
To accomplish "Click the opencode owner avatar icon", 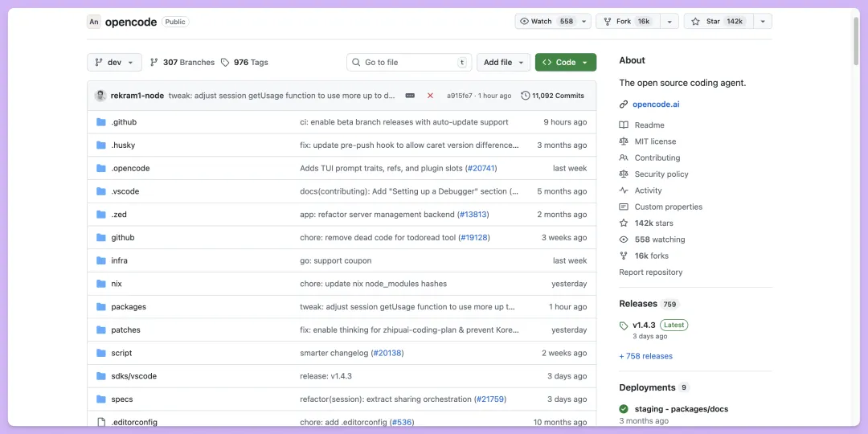I will tap(94, 22).
